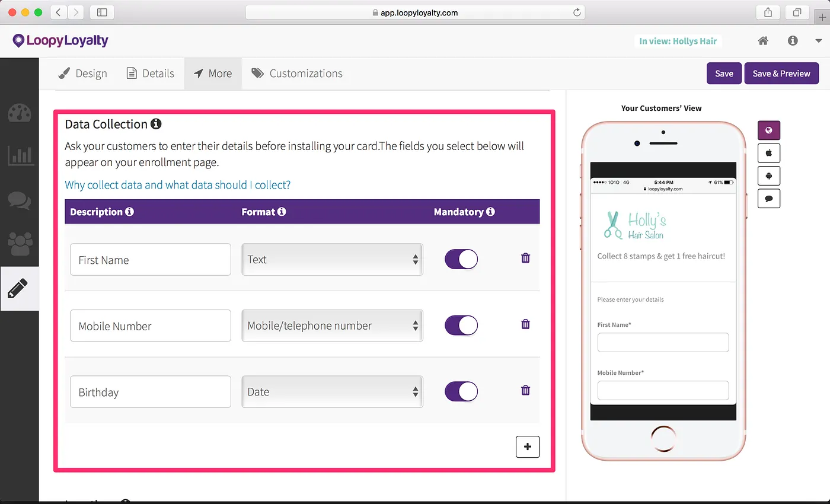Click Safari share button
This screenshot has width=830, height=504.
point(768,12)
